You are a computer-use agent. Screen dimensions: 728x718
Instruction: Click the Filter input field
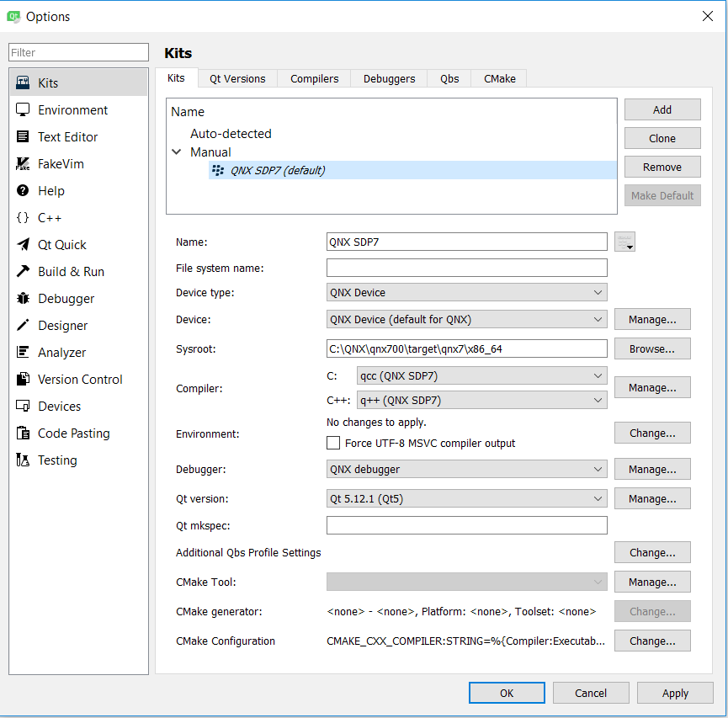[78, 52]
